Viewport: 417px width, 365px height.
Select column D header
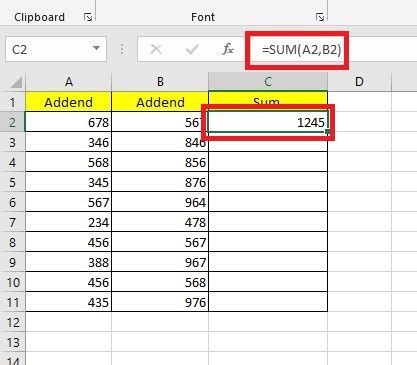359,82
